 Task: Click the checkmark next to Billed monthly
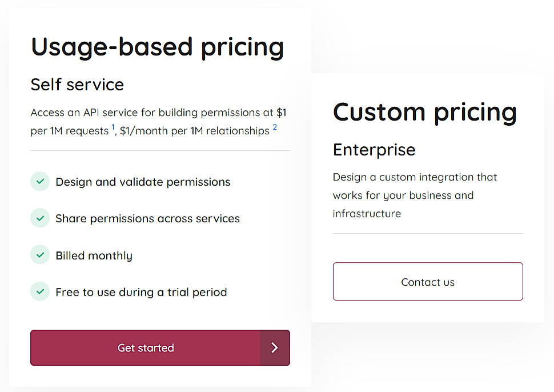40,254
